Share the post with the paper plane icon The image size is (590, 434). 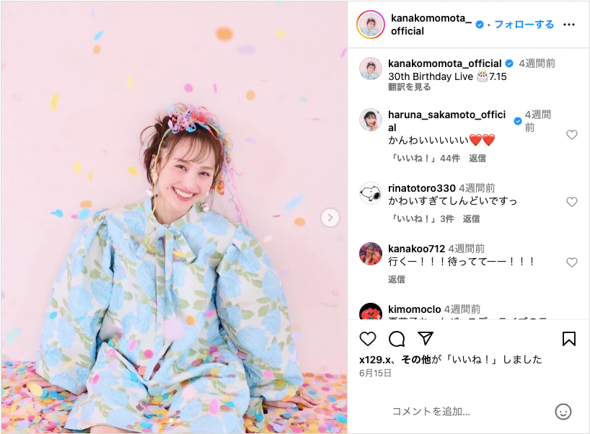(426, 338)
